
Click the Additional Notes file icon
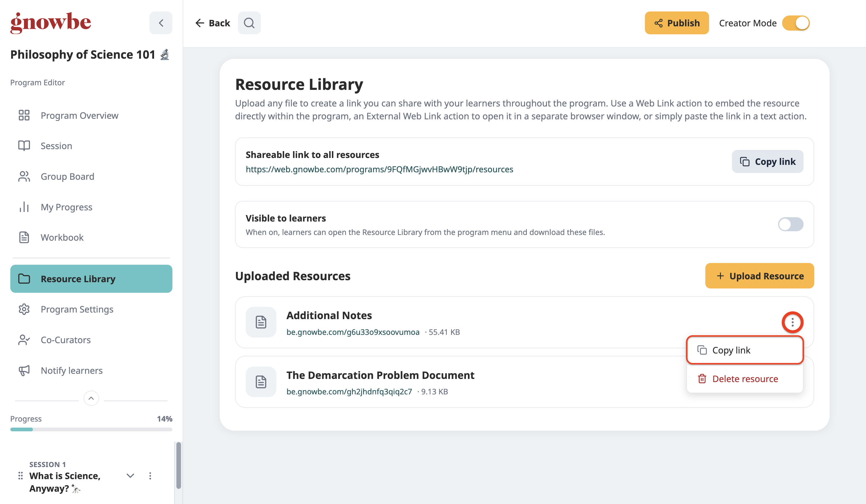261,322
